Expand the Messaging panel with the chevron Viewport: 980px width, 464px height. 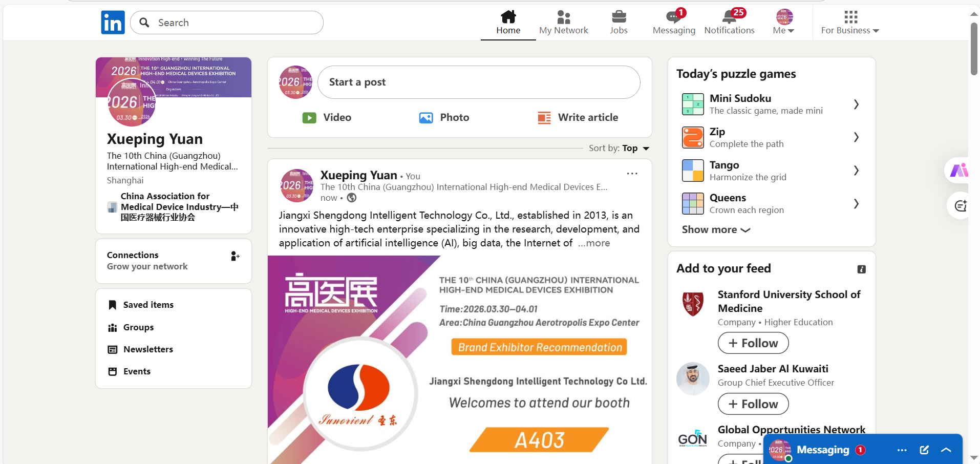[x=946, y=450]
